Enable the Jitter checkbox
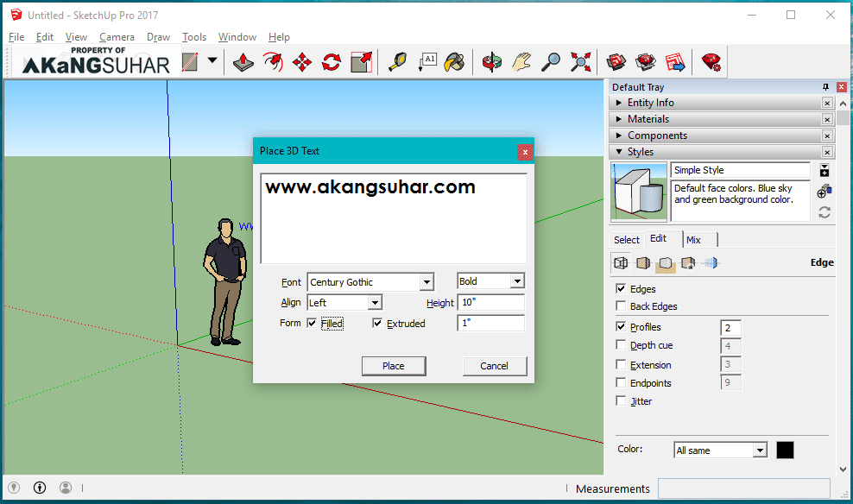 coord(621,400)
